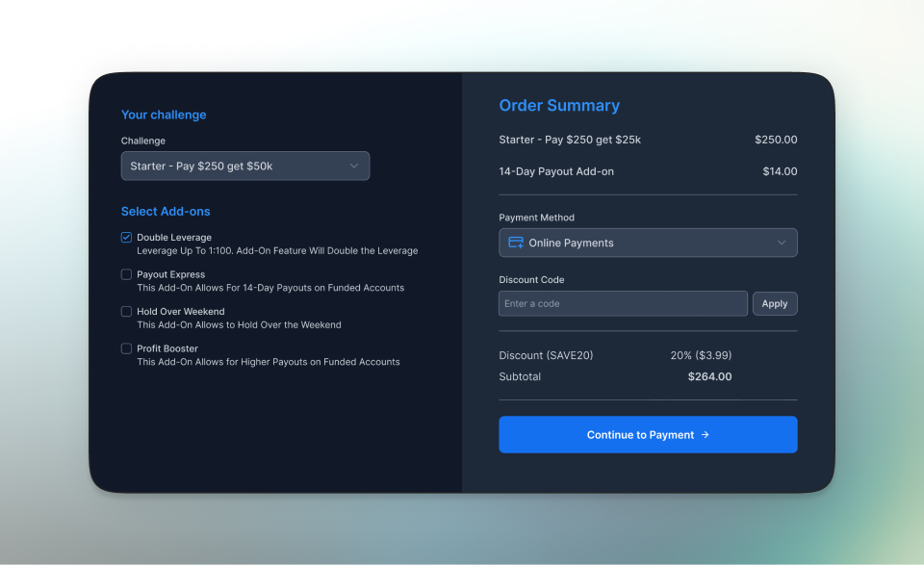Enable the Payout Express add-on checkbox
Screen dimensions: 924x565
pyautogui.click(x=126, y=274)
